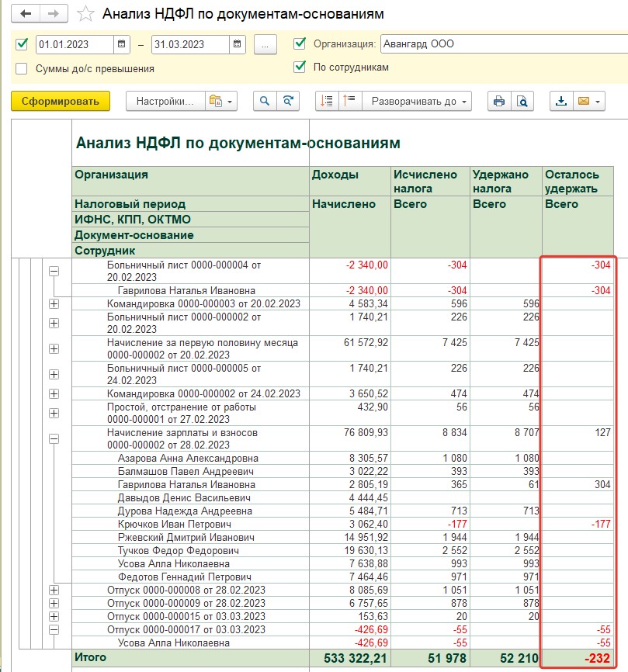Collapse Начисление зарплаты и взносов group

point(54,439)
